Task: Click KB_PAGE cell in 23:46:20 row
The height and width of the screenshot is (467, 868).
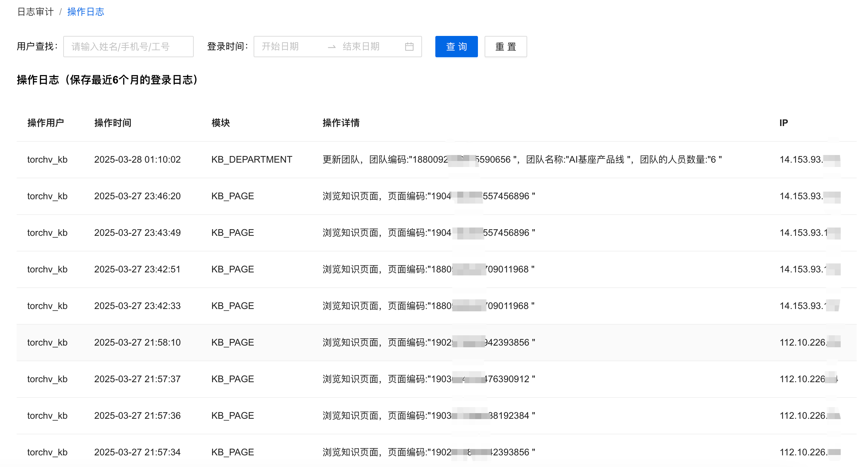Action: click(x=233, y=196)
